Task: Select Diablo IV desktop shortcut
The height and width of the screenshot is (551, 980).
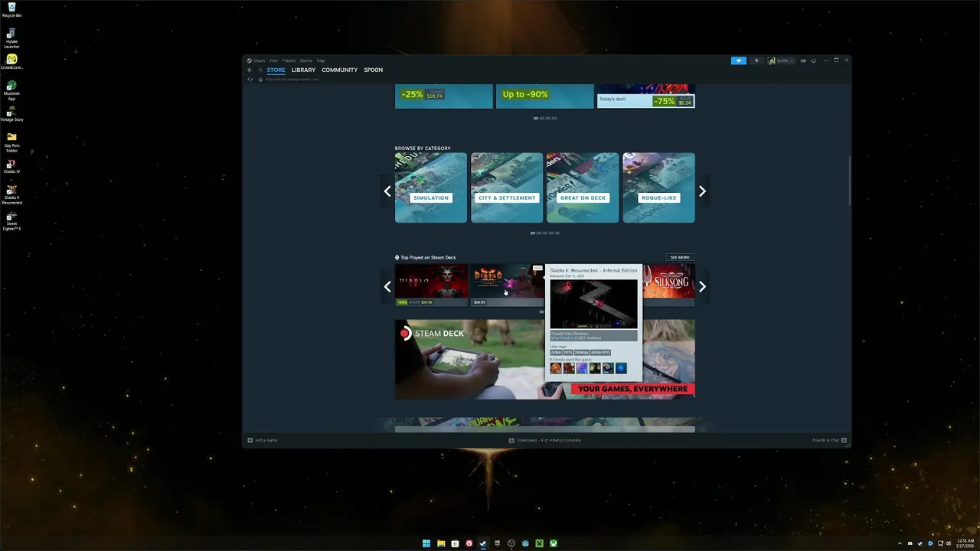Action: (x=11, y=166)
